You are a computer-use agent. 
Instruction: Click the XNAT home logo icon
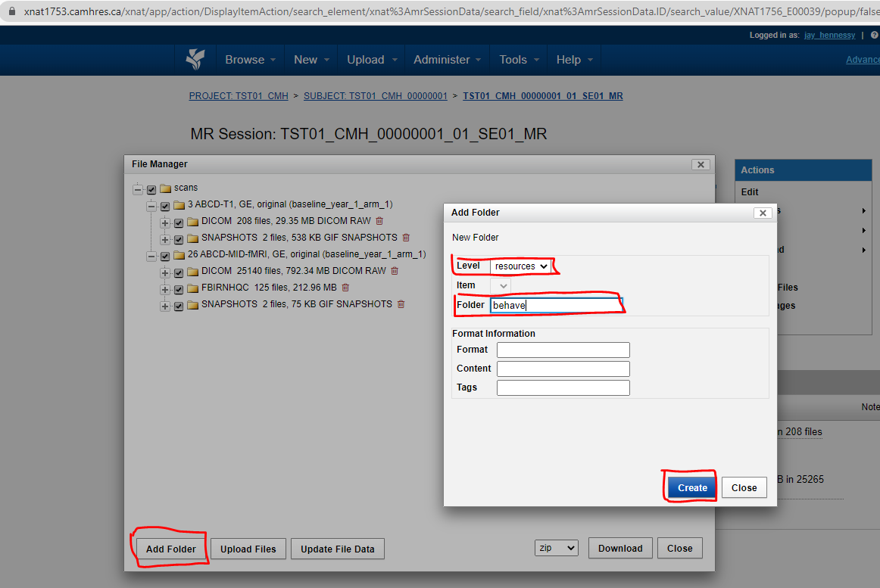pyautogui.click(x=195, y=59)
